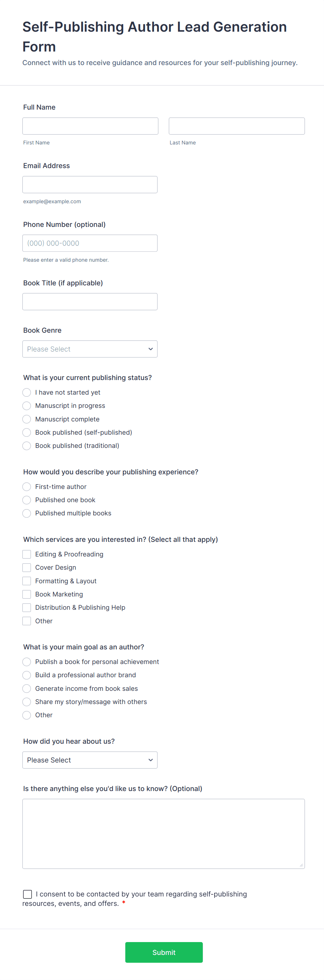The image size is (324, 980).
Task: Click the additional comments text area
Action: [163, 833]
